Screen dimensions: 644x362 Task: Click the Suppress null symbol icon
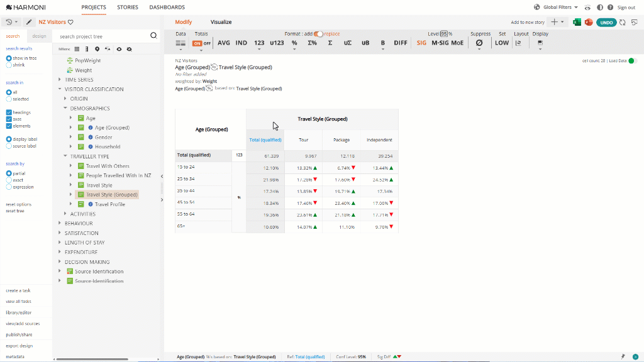479,43
